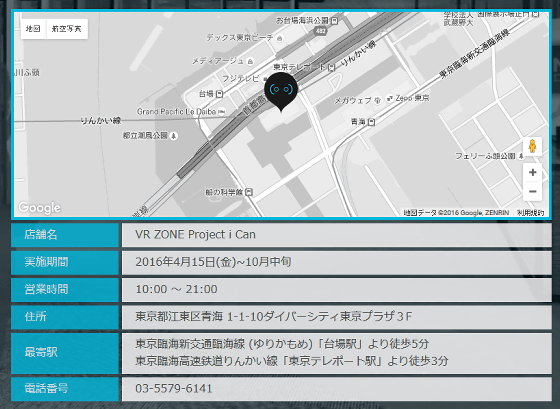Switch the map to 航空写真 view

[67, 29]
